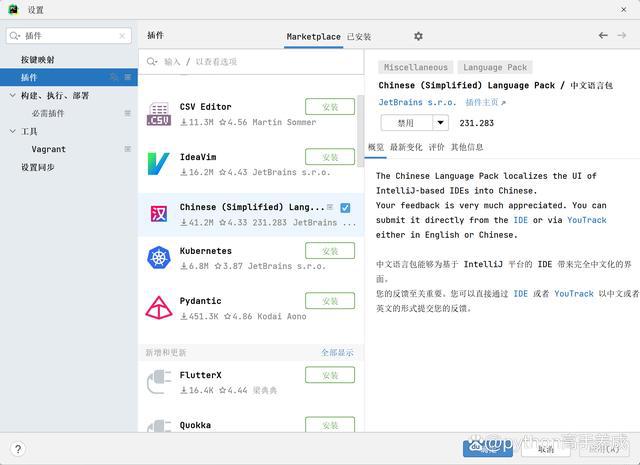Open the plugins gear settings icon
The height and width of the screenshot is (465, 640).
point(418,36)
